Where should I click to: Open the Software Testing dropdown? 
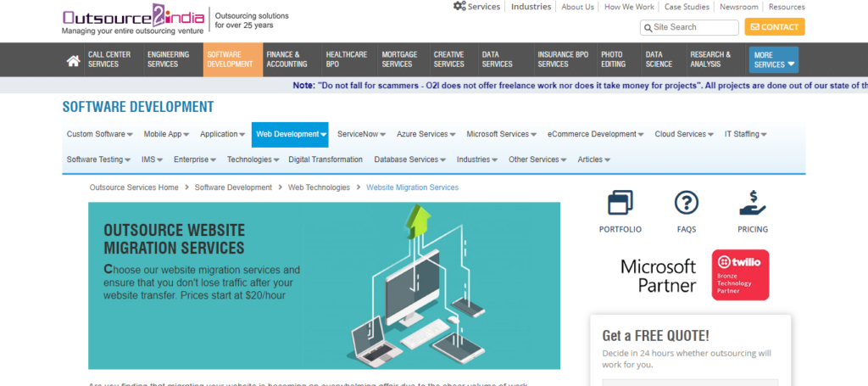98,159
